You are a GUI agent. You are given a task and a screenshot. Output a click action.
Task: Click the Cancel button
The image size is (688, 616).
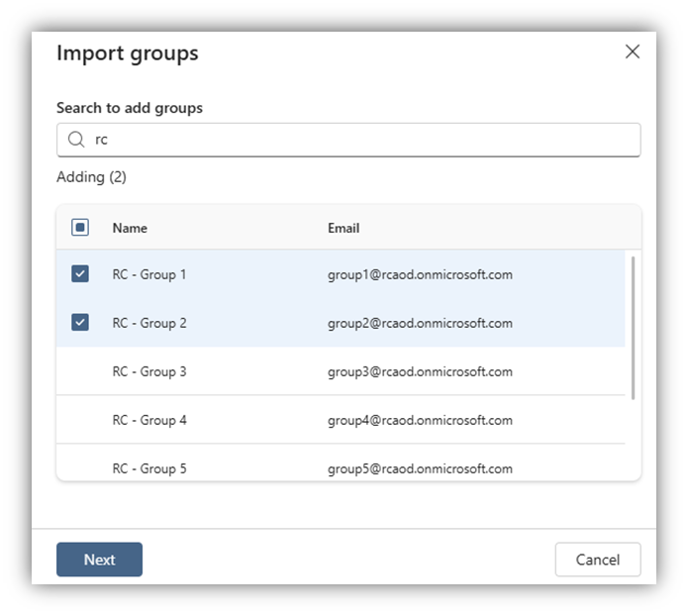[598, 560]
